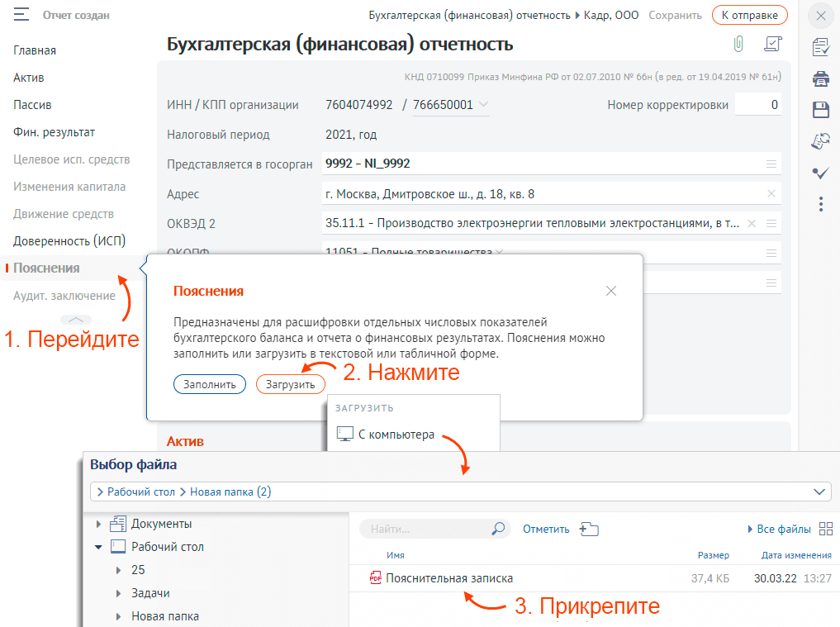Image resolution: width=840 pixels, height=627 pixels.
Task: Select Пояснения in the sidebar
Action: 46,268
